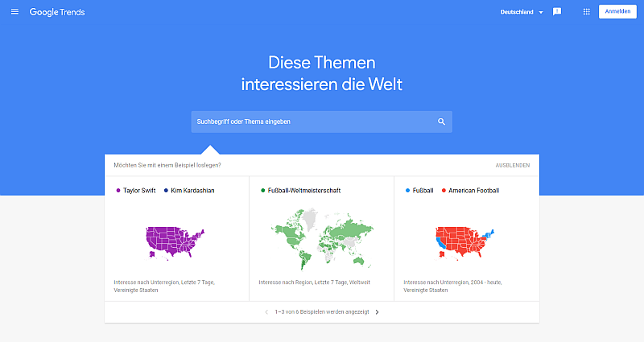Select the Kim Kardashian term

click(x=192, y=191)
